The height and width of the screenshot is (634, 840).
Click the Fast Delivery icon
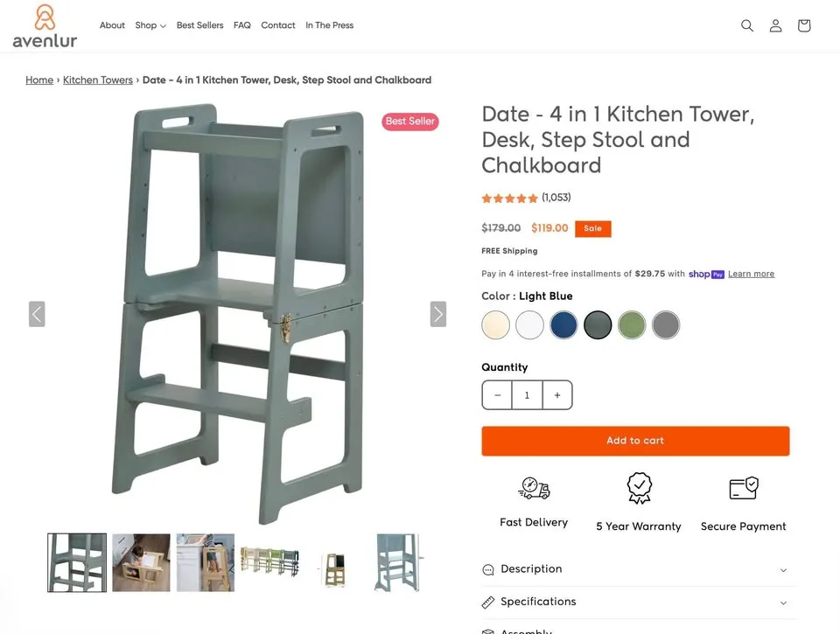534,488
